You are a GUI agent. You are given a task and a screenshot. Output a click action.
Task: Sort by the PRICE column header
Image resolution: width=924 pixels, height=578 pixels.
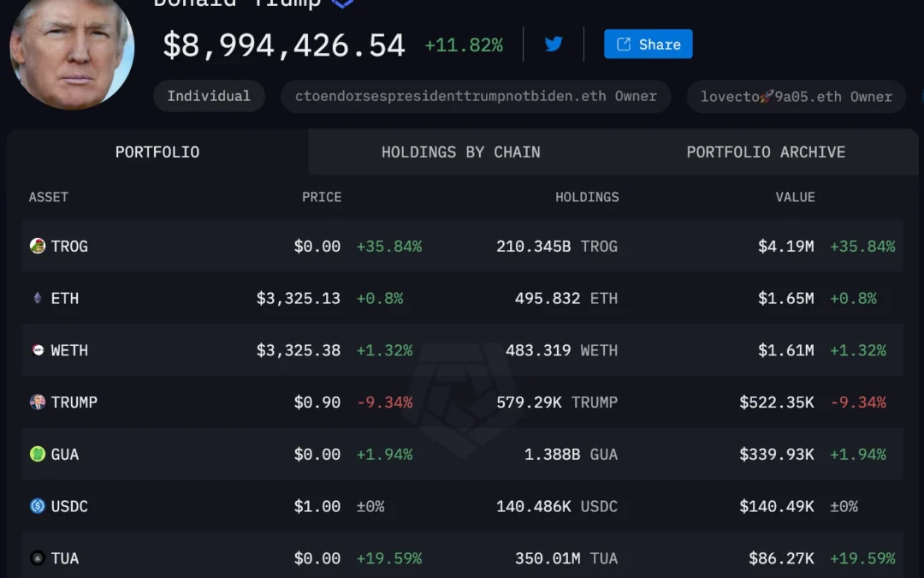pos(321,197)
